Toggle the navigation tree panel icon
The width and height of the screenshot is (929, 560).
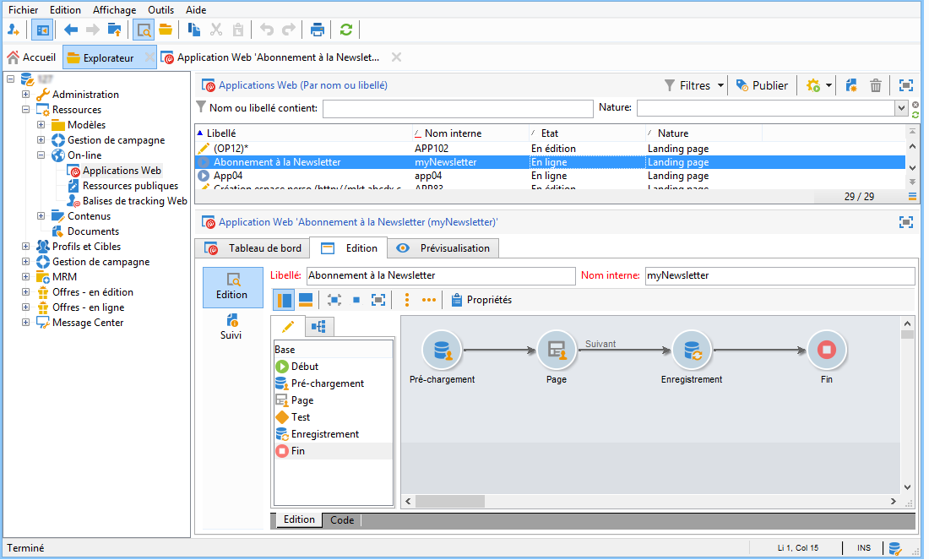pyautogui.click(x=43, y=30)
